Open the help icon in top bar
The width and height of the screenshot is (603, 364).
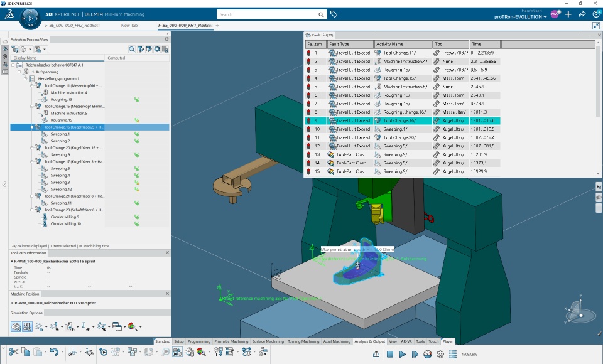[x=597, y=14]
